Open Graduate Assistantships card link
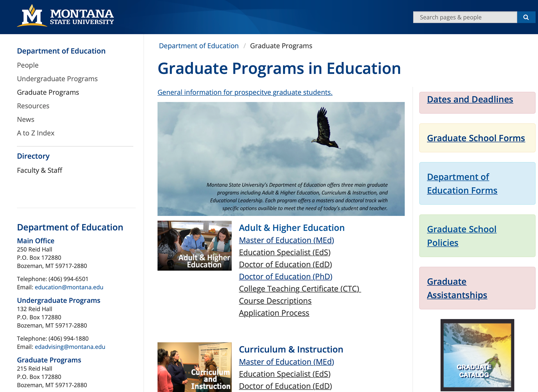 tap(457, 288)
